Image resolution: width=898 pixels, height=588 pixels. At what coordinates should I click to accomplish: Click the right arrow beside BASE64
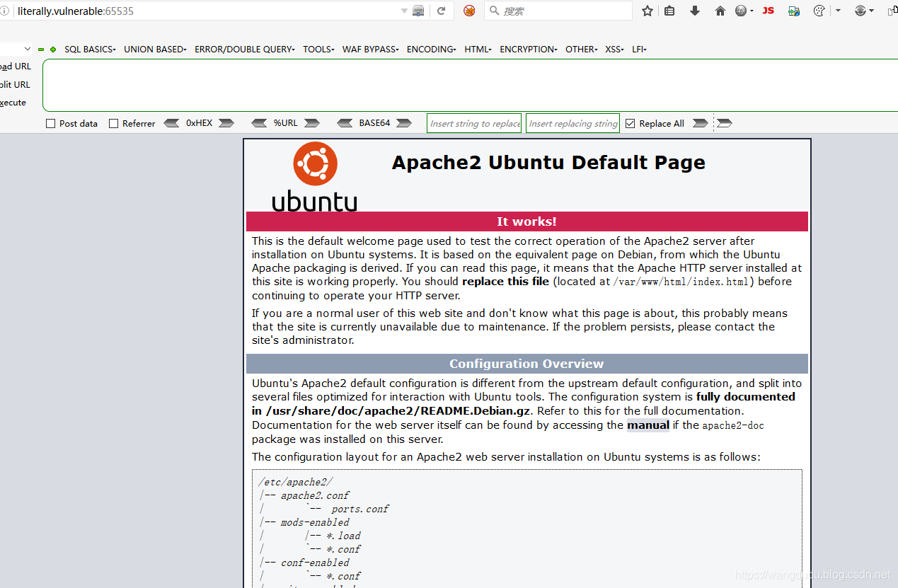coord(404,123)
